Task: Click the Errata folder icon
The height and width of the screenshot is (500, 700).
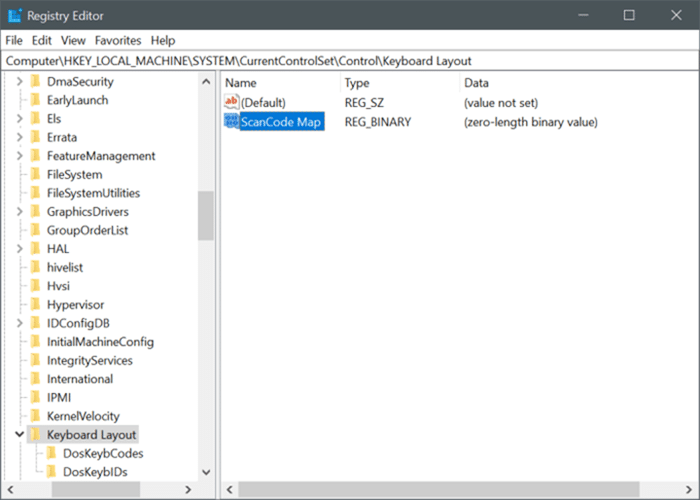Action: pos(35,138)
